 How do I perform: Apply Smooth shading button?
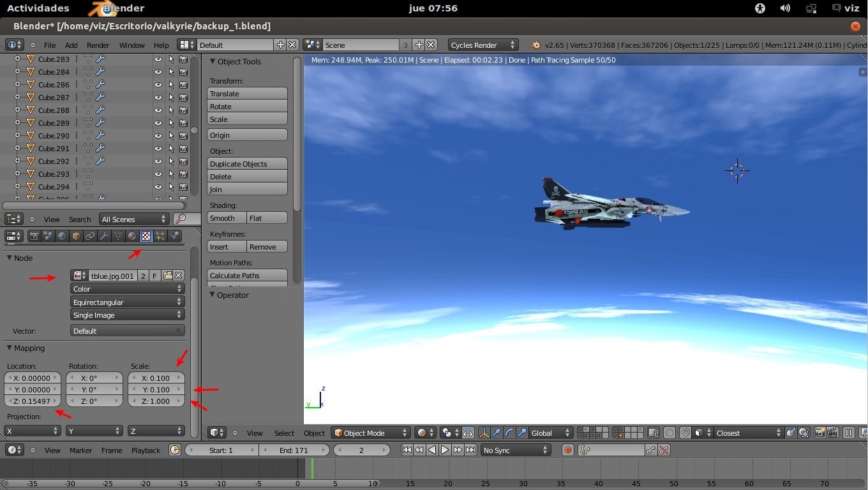click(227, 218)
